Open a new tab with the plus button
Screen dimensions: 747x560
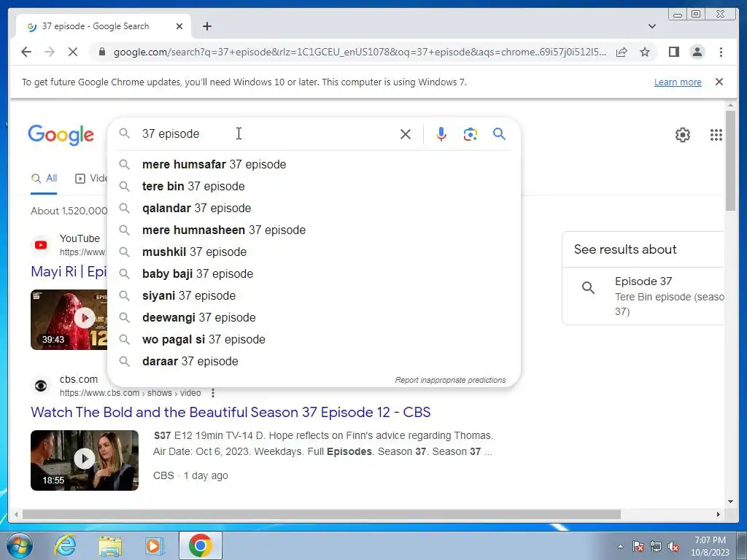[206, 26]
